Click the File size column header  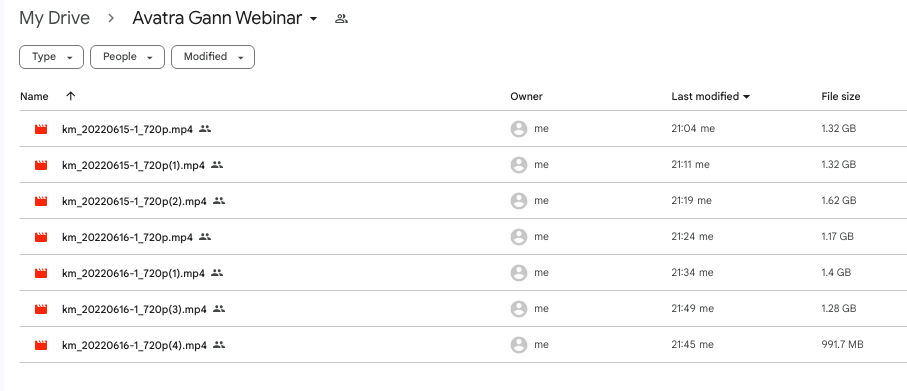(840, 97)
